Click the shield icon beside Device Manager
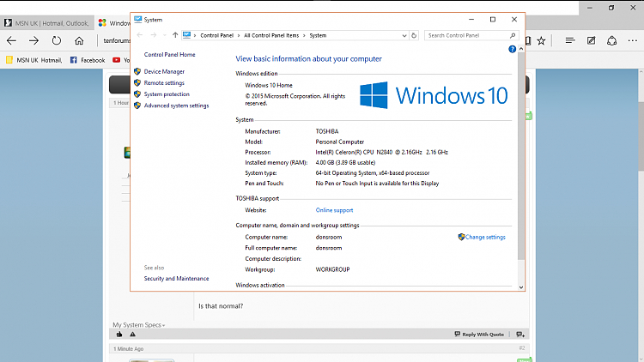 pyautogui.click(x=137, y=71)
